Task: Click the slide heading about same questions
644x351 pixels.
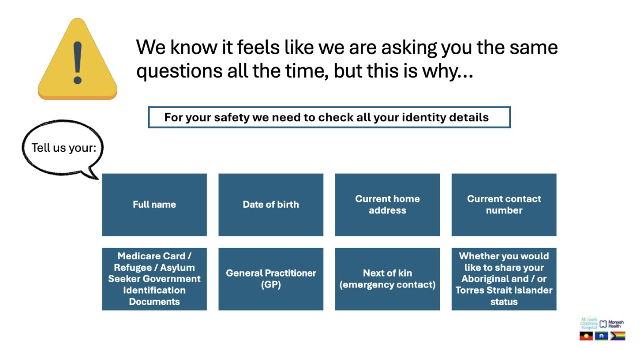Action: click(x=347, y=59)
